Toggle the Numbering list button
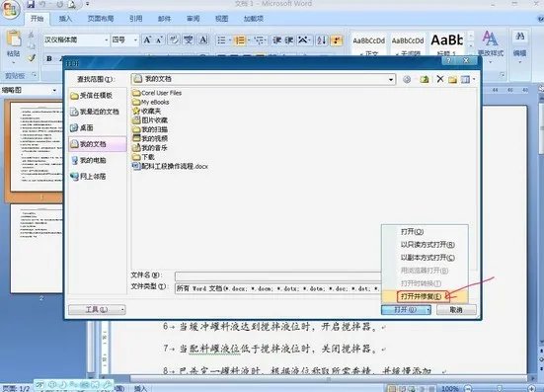Image resolution: width=544 pixels, height=392 pixels. click(x=240, y=40)
